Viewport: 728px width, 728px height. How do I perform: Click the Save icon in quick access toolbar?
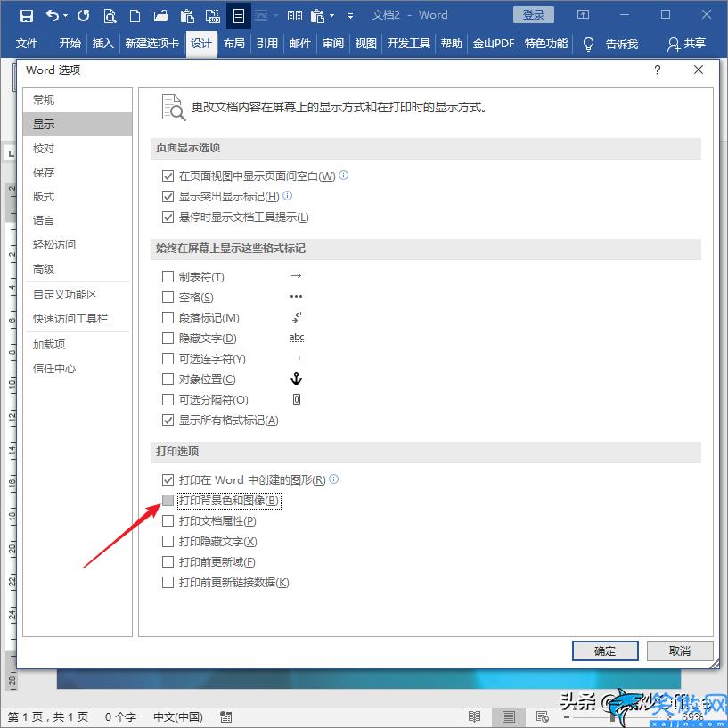click(27, 16)
